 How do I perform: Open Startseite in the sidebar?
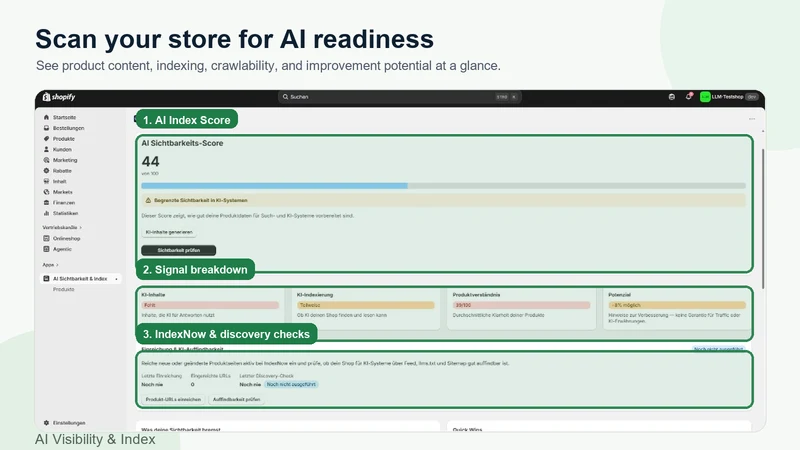[64, 117]
